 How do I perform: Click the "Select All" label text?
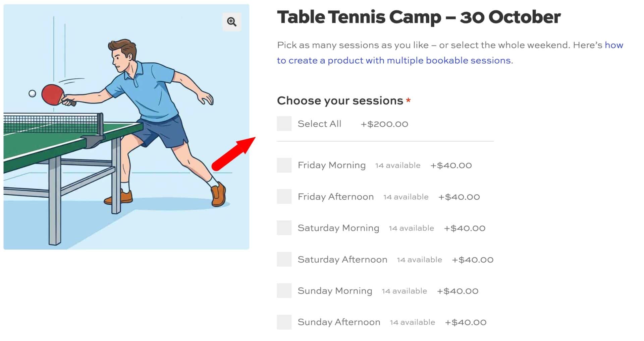(x=319, y=124)
